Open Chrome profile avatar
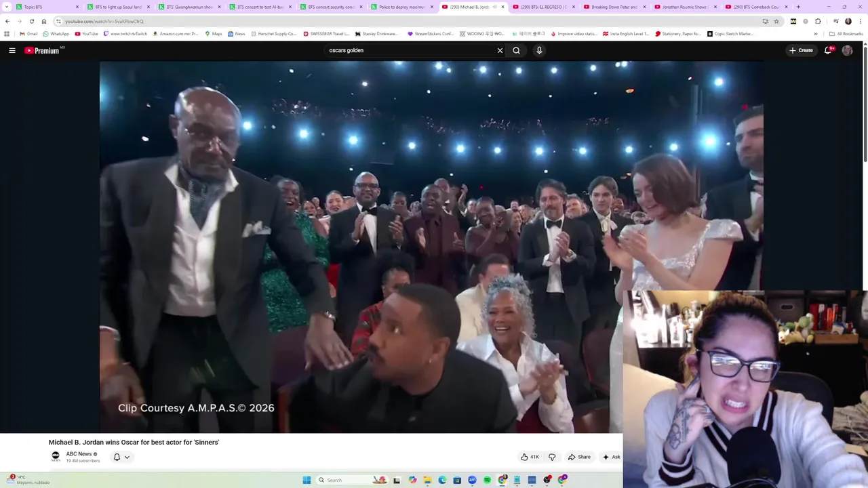Viewport: 868px width, 488px height. 848,21
